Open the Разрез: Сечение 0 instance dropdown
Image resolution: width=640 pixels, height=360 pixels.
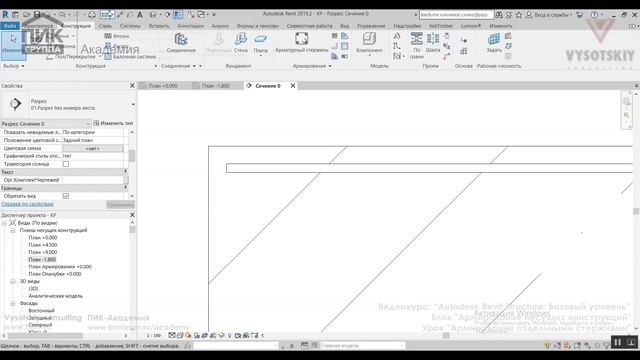coord(46,124)
